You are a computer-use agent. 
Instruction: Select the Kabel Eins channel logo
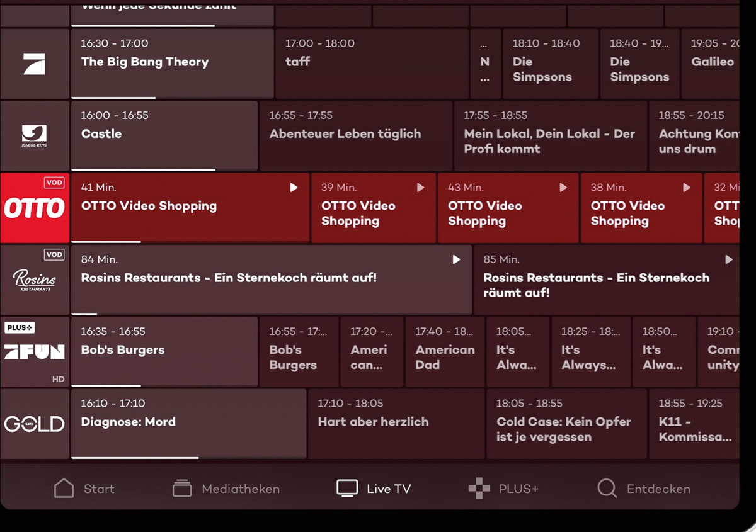pyautogui.click(x=35, y=135)
